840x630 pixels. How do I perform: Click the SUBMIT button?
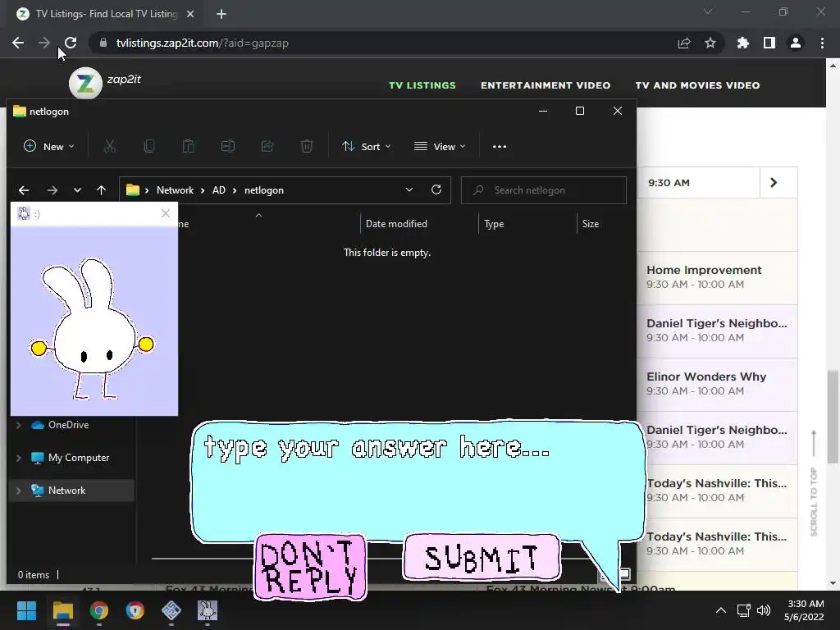pyautogui.click(x=482, y=557)
